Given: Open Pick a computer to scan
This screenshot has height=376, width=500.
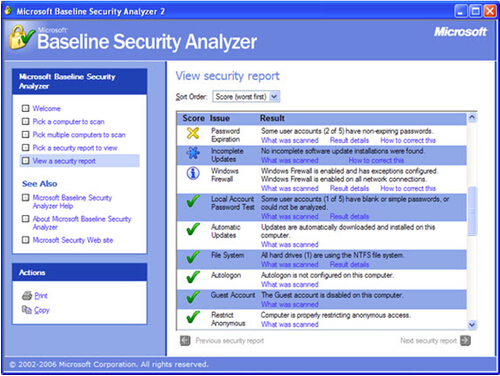Looking at the screenshot, I should coord(68,122).
